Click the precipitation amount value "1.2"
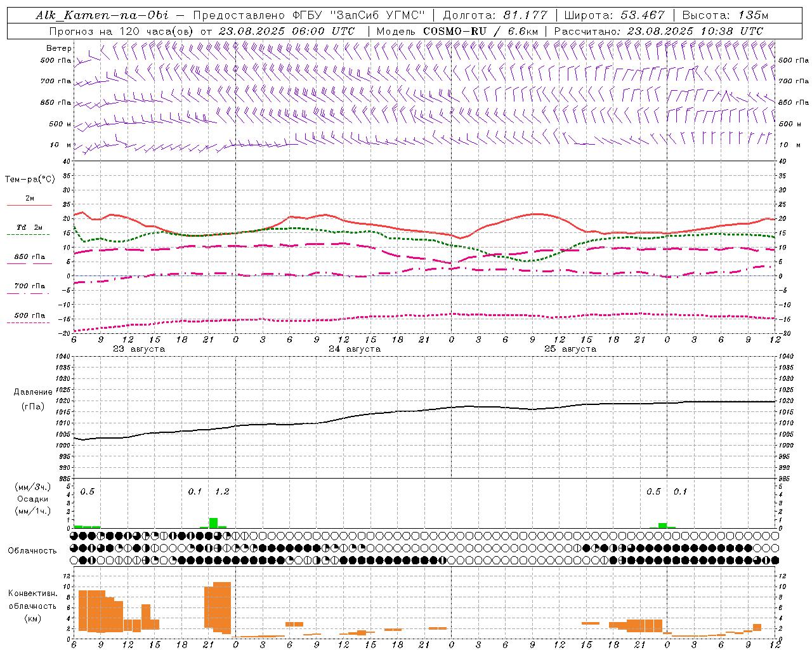Image resolution: width=812 pixels, height=650 pixels. [x=222, y=492]
